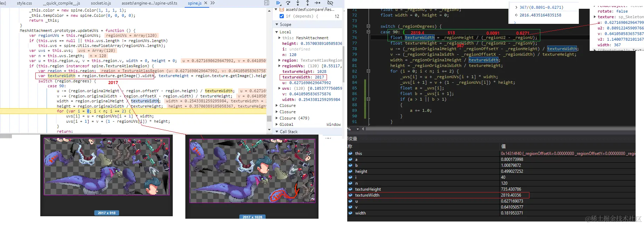Switch to the _quick_compile_.js tab
The image size is (644, 225).
[62, 3]
